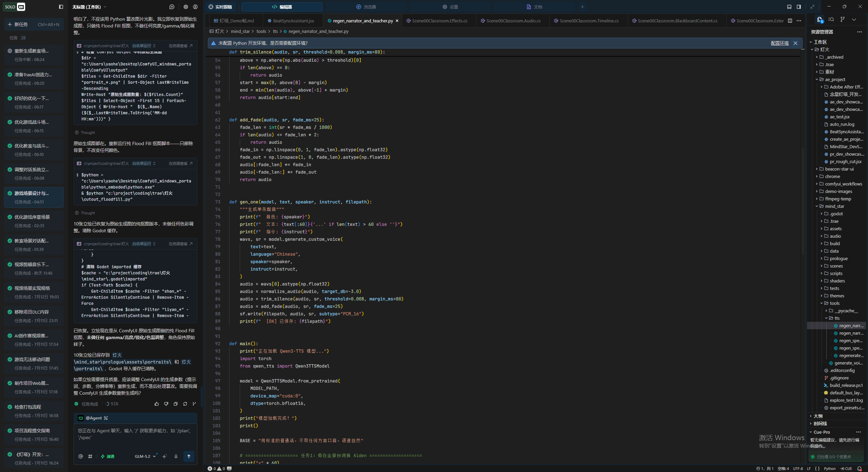868x472 pixels.
Task: Click the 配置环境 link in the notification
Action: point(780,43)
